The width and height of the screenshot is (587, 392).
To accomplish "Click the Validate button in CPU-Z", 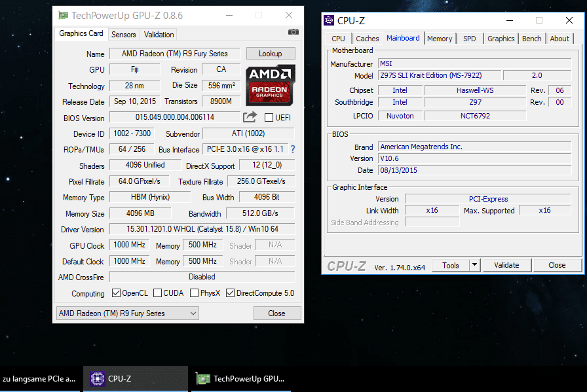I will coord(506,265).
